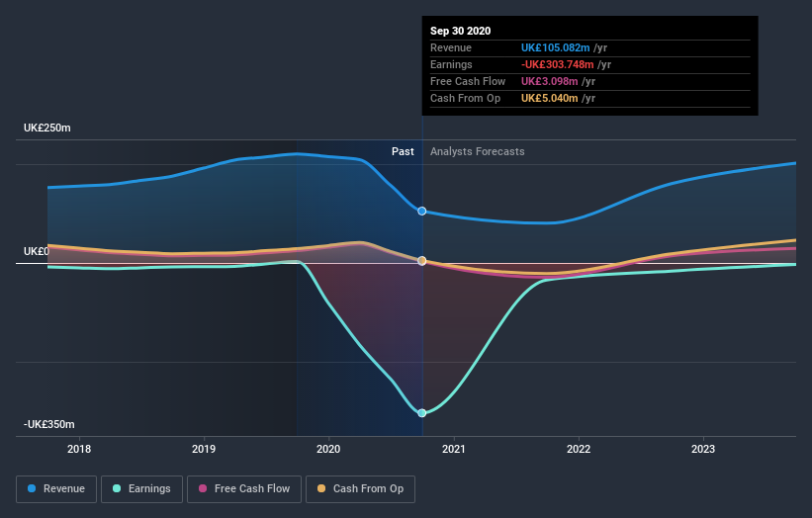Click the UK£5.040m cash from op value
Image resolution: width=812 pixels, height=518 pixels.
[550, 98]
